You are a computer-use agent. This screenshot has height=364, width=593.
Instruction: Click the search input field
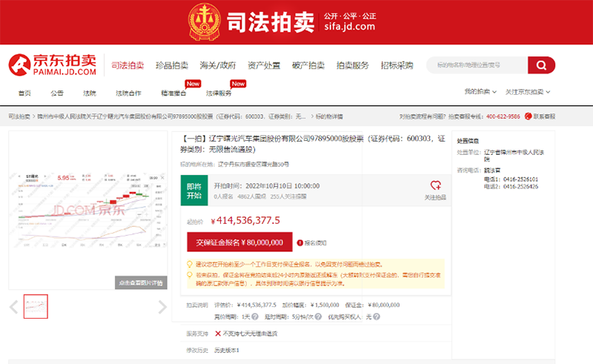477,65
